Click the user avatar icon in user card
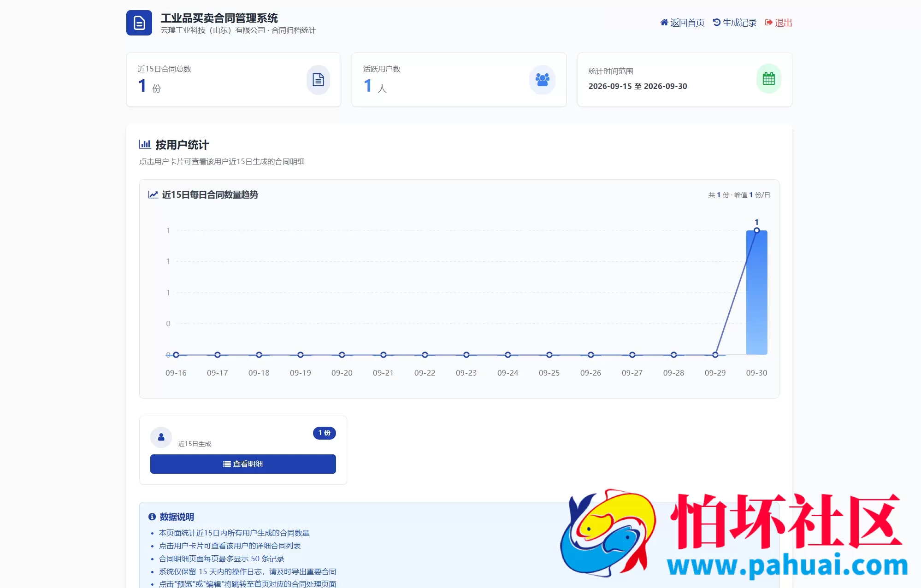 pos(161,437)
